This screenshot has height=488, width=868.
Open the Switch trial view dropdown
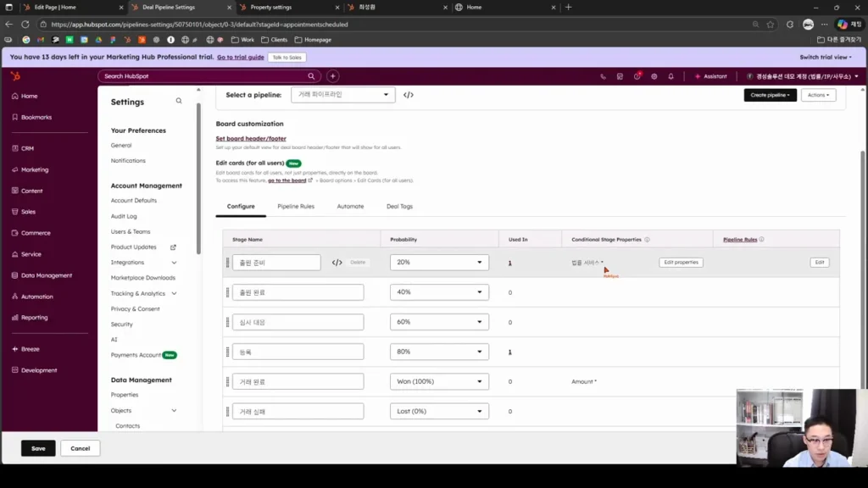(x=826, y=57)
